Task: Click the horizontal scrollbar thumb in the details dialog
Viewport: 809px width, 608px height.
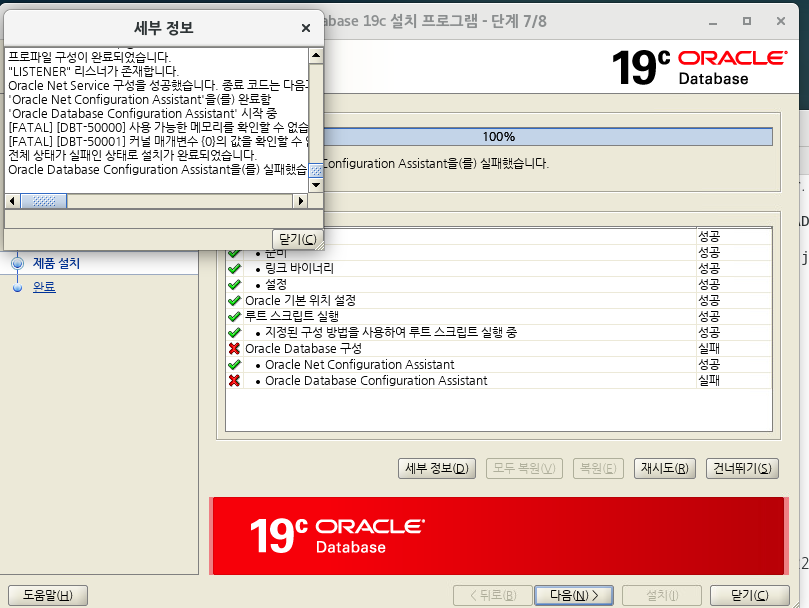Action: (43, 201)
